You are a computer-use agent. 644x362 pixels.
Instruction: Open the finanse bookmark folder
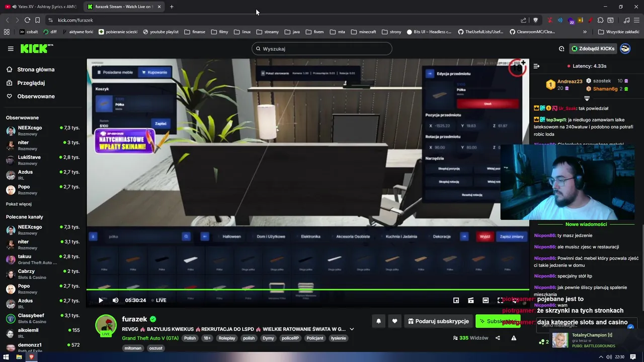195,32
